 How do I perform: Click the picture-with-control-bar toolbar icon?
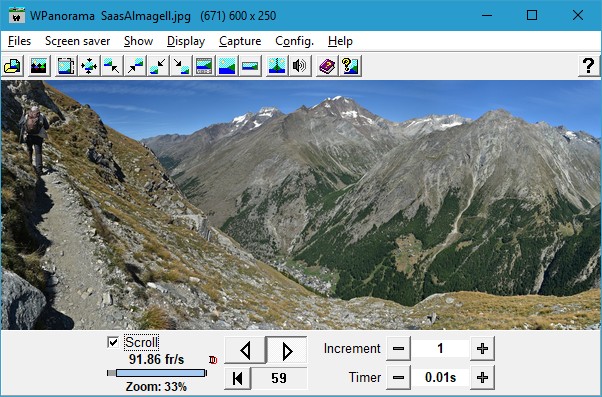(x=204, y=66)
